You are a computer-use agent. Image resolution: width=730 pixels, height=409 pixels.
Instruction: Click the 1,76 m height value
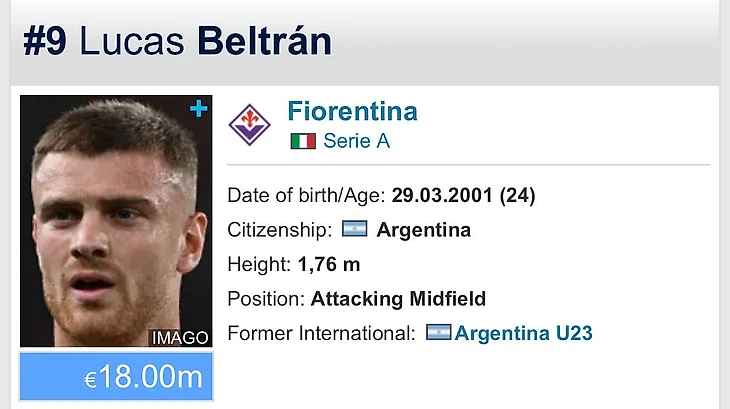[x=328, y=265]
